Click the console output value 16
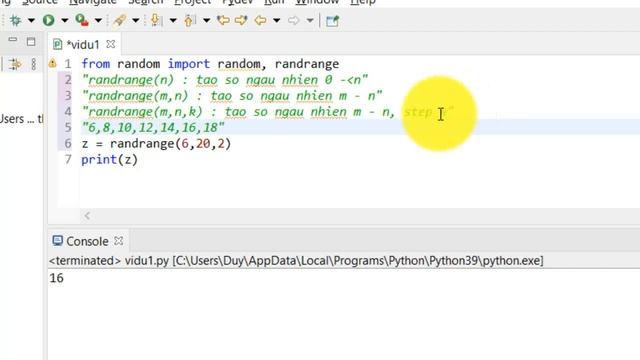The width and height of the screenshot is (640, 360). pyautogui.click(x=56, y=278)
